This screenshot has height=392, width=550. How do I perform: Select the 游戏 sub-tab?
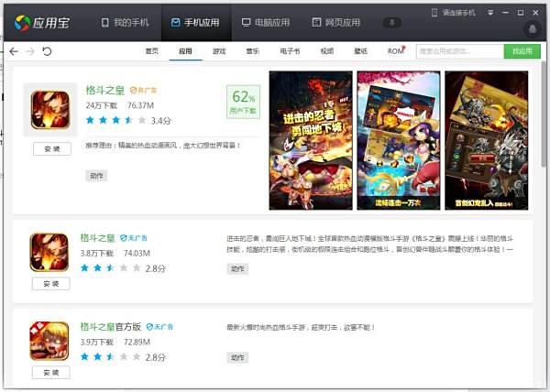219,51
